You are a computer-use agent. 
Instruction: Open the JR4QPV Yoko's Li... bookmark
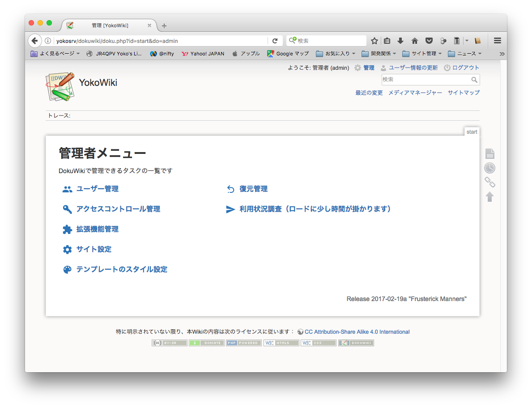coord(114,54)
